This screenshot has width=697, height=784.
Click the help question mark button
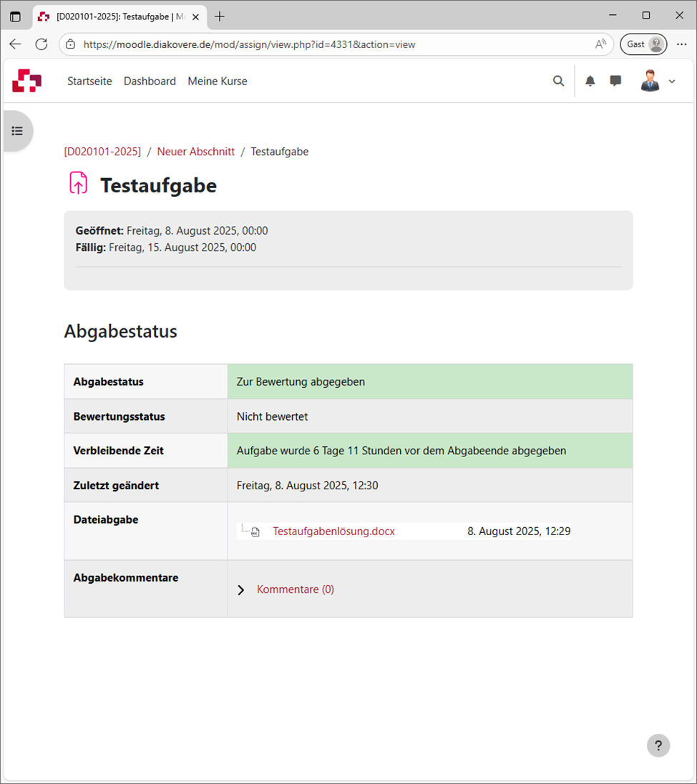[658, 745]
